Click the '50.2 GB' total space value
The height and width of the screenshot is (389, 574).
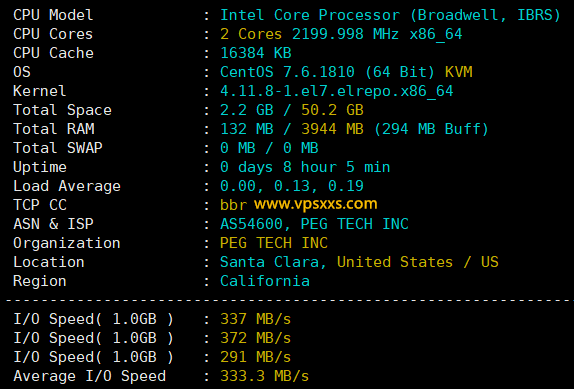point(332,110)
